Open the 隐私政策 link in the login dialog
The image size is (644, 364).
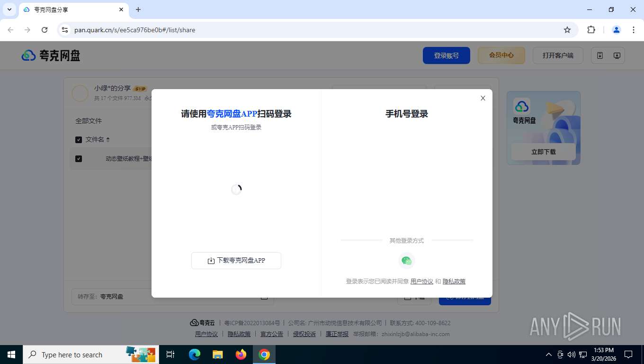coord(454,282)
